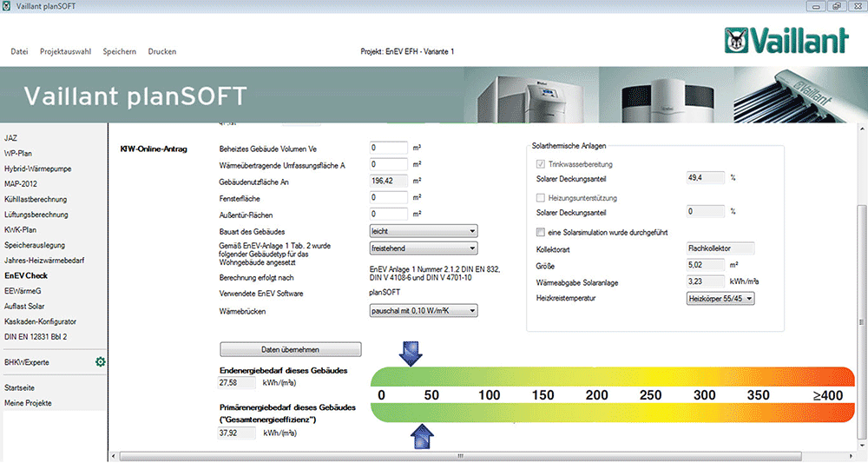Open DIN EN 12831 Bbl 2

coord(36,336)
